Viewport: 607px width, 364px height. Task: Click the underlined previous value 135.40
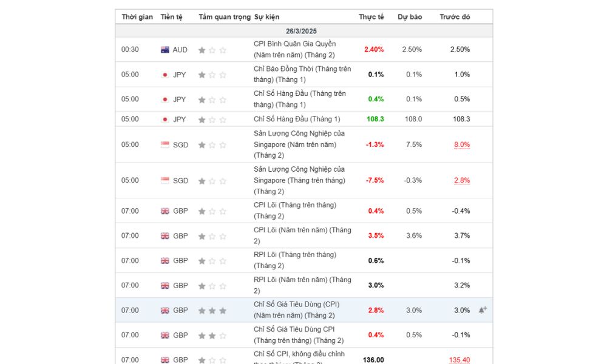459,360
